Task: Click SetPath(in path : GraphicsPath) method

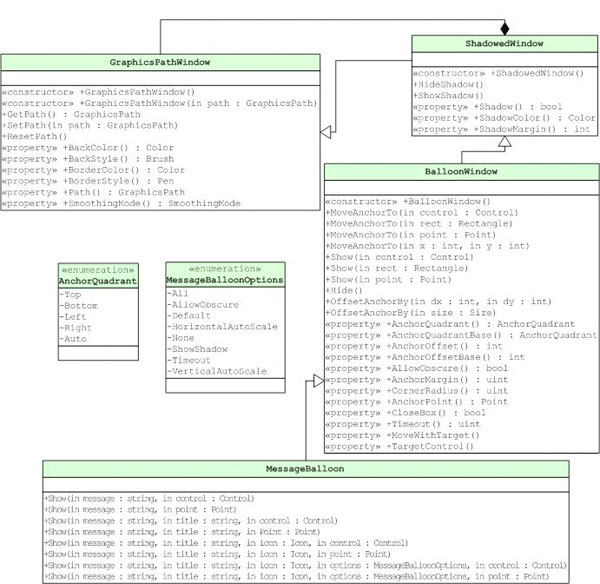Action: [x=90, y=126]
